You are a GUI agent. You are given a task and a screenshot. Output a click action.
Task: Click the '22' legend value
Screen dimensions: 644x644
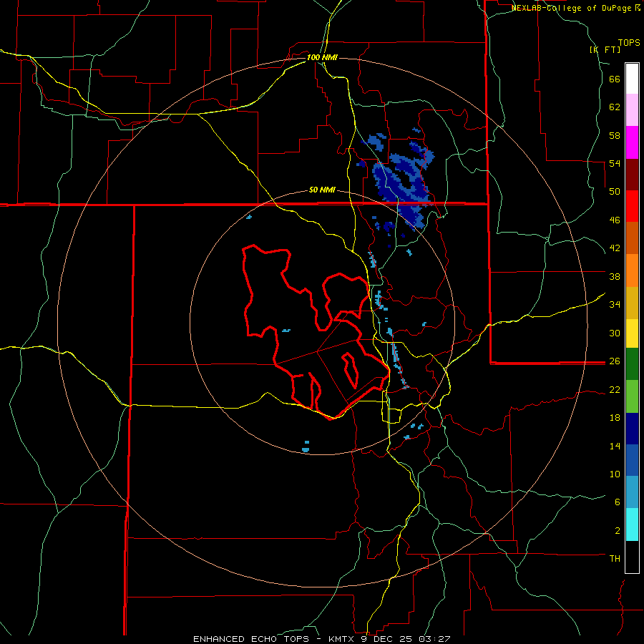615,389
